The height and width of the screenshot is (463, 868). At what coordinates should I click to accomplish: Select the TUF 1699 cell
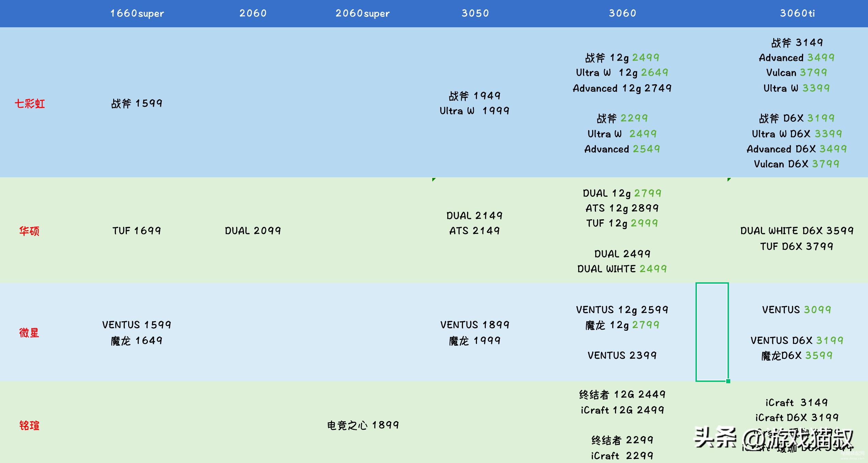tap(137, 231)
